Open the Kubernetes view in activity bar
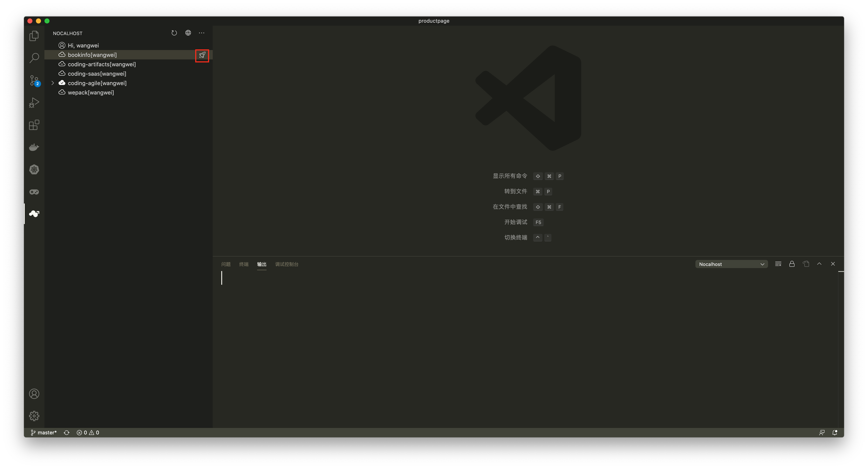Viewport: 868px width, 469px height. coord(34,169)
